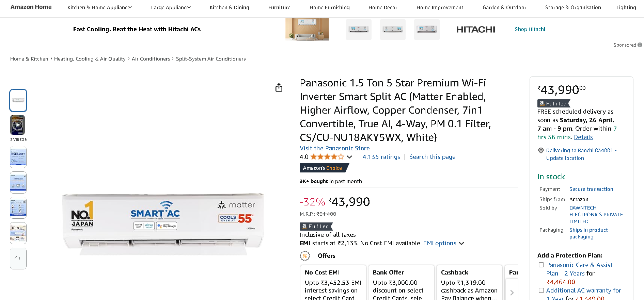Click the Offers discount badge icon
This screenshot has width=644, height=300.
click(x=305, y=256)
